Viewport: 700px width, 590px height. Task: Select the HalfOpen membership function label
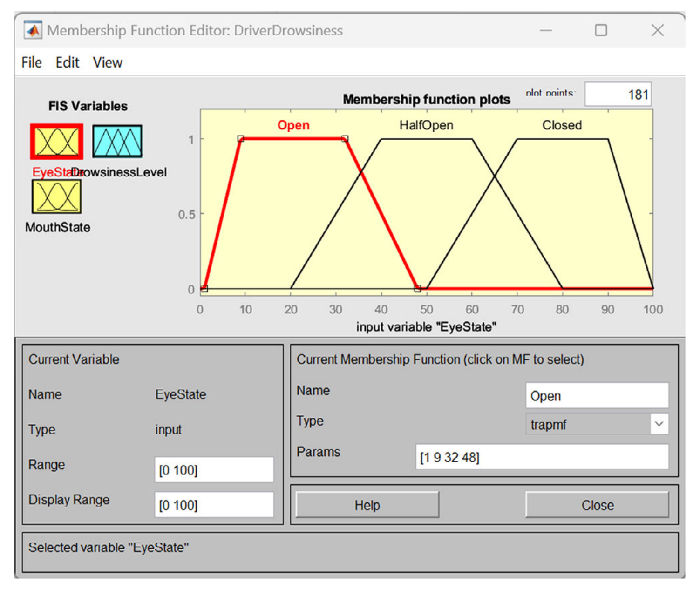tap(427, 125)
